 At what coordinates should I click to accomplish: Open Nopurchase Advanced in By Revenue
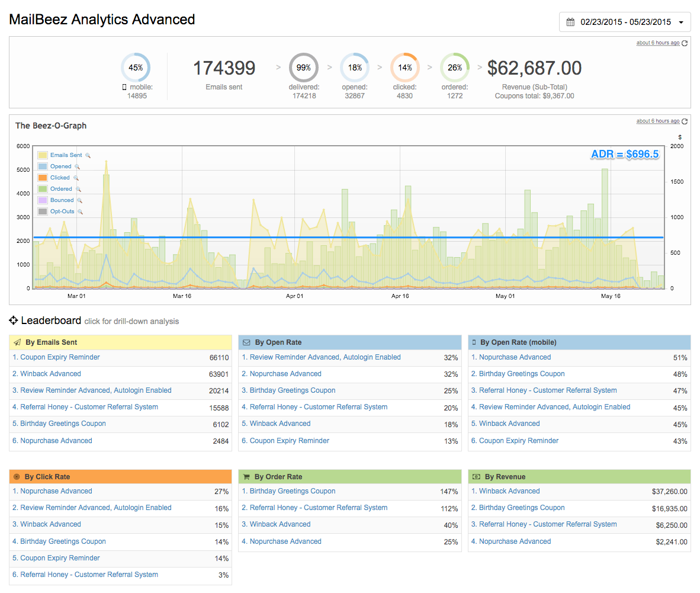pos(515,541)
